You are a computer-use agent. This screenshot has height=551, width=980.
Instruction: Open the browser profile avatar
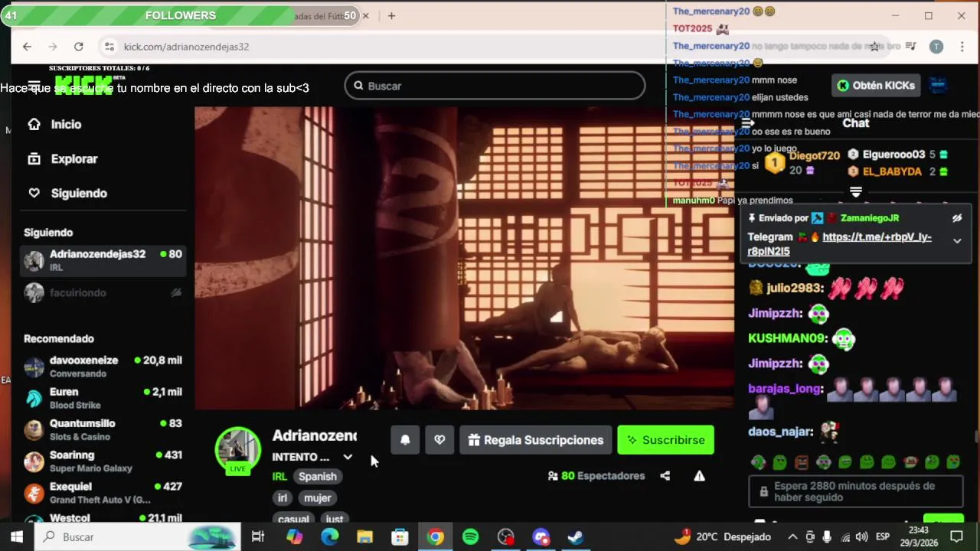click(936, 47)
